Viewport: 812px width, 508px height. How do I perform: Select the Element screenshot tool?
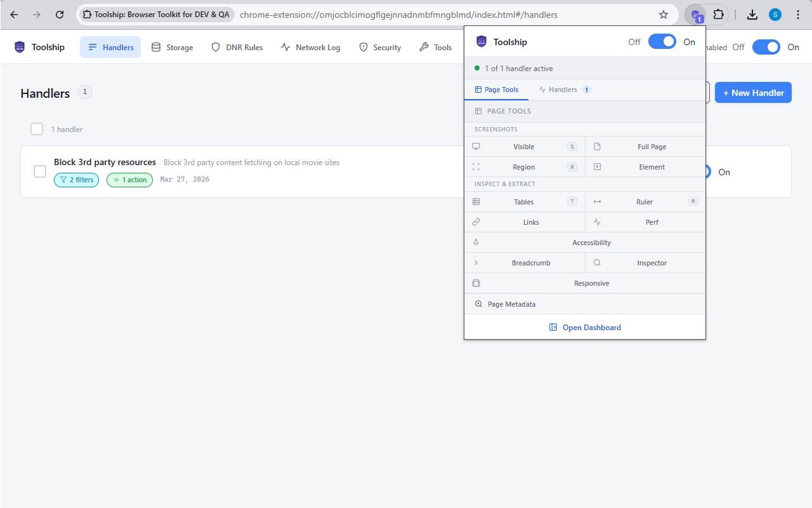(x=652, y=166)
